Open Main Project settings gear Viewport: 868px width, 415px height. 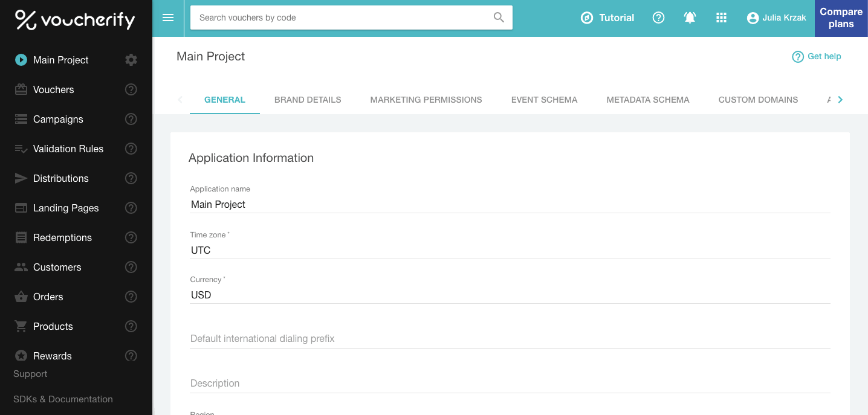131,60
